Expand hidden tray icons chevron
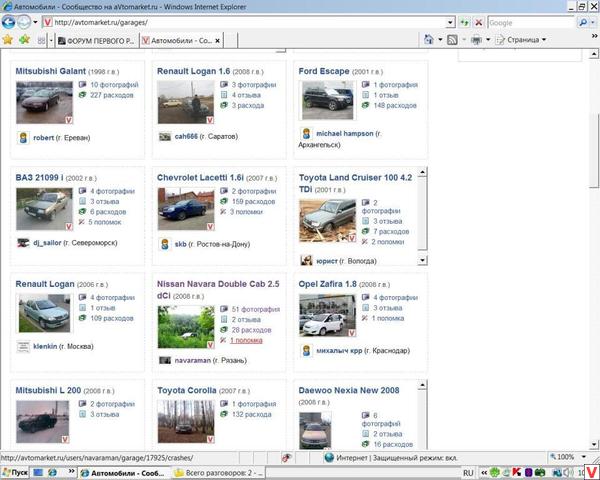Viewport: 600px width, 480px height. tap(484, 473)
